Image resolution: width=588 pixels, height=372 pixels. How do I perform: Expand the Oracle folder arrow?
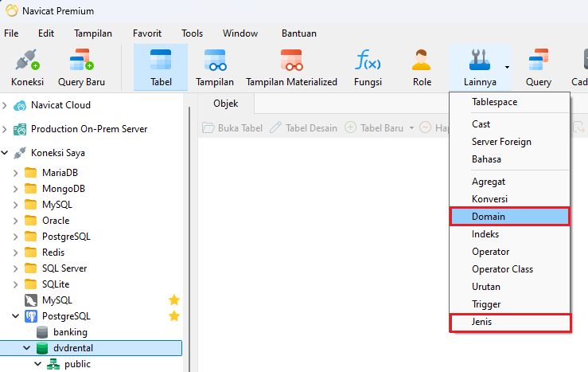click(x=15, y=221)
